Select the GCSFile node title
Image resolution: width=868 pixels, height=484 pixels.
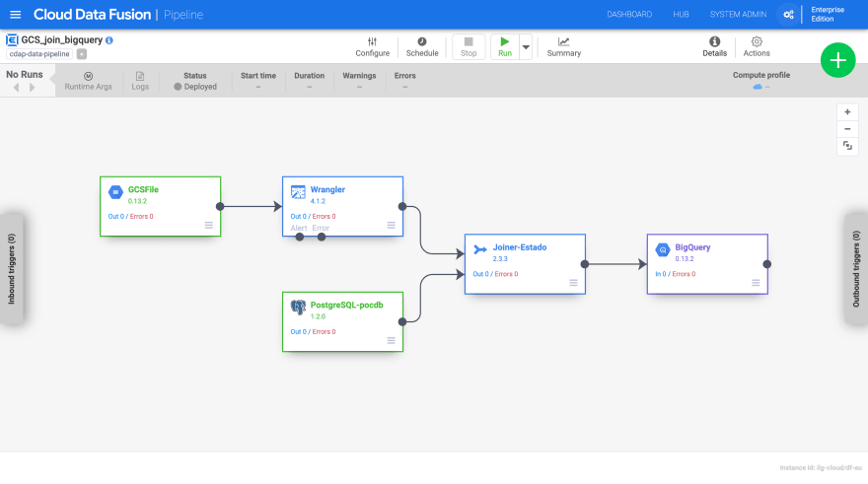pyautogui.click(x=143, y=189)
